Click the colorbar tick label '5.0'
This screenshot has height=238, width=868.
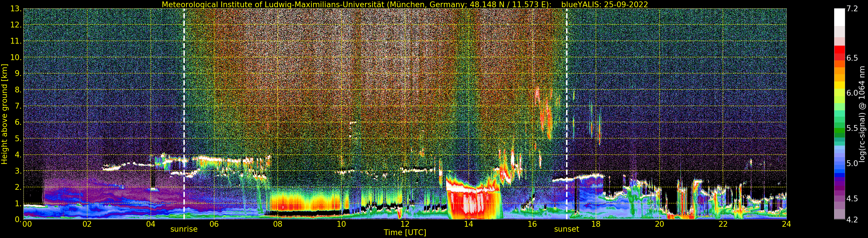point(852,163)
